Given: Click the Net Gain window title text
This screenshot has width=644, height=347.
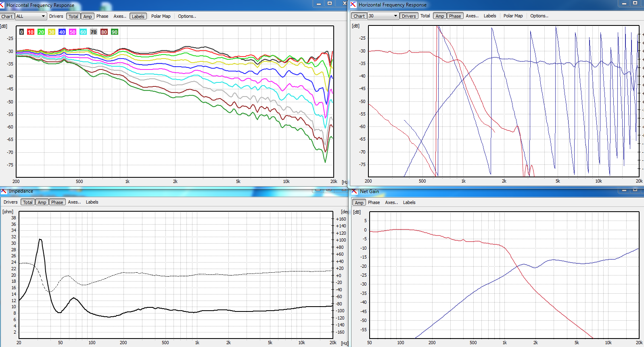Looking at the screenshot, I should [370, 191].
